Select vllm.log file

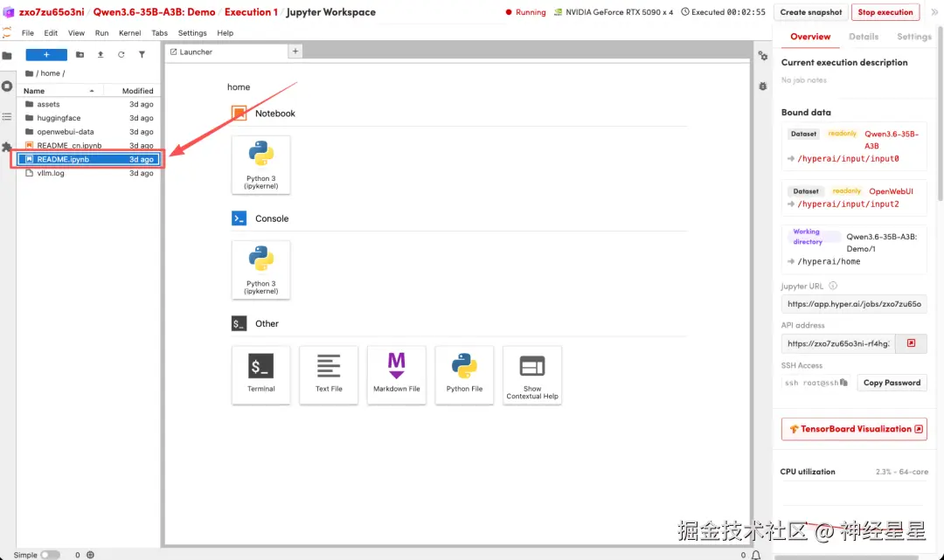click(x=88, y=173)
